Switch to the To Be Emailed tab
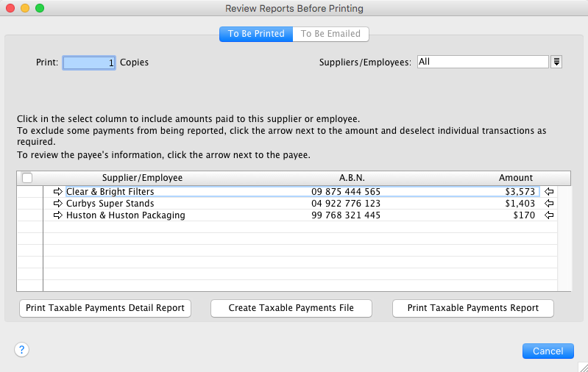This screenshot has width=588, height=372. coord(330,34)
